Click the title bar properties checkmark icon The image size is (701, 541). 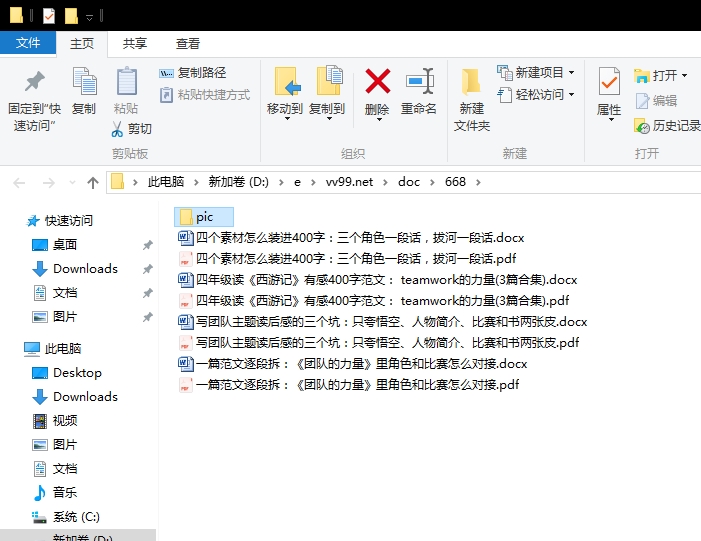(x=48, y=16)
